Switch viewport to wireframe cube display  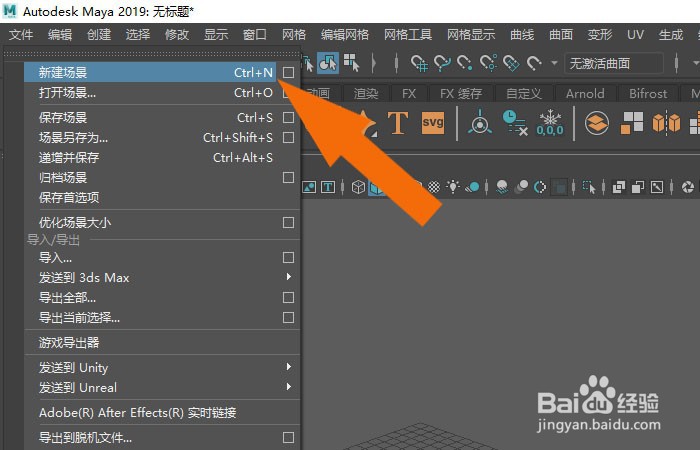pyautogui.click(x=358, y=187)
